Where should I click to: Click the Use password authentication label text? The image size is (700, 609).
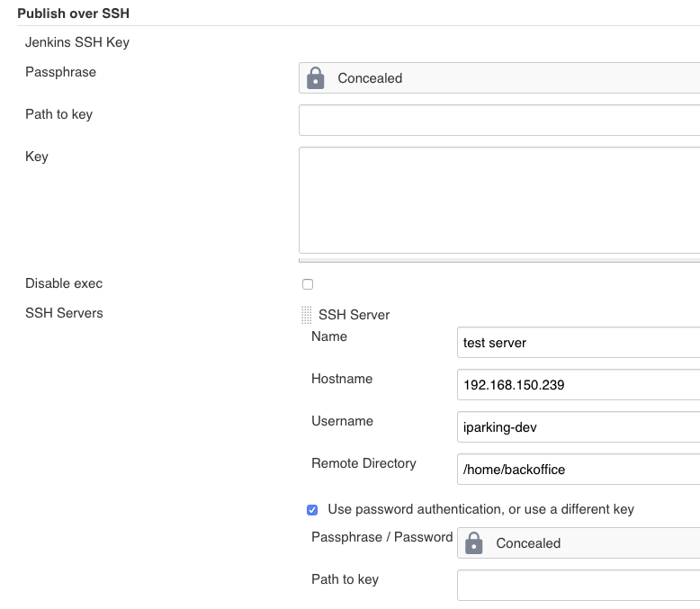tap(480, 509)
